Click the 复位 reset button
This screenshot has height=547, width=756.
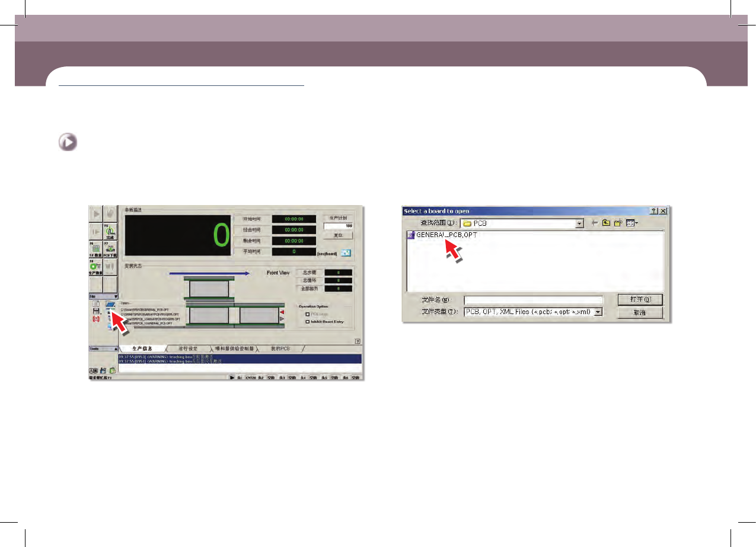point(339,235)
